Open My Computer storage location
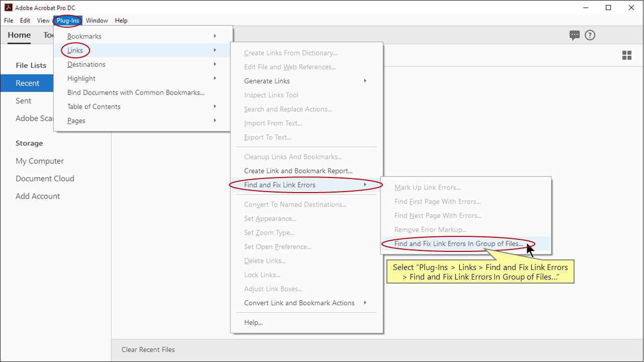This screenshot has width=644, height=362. (40, 161)
